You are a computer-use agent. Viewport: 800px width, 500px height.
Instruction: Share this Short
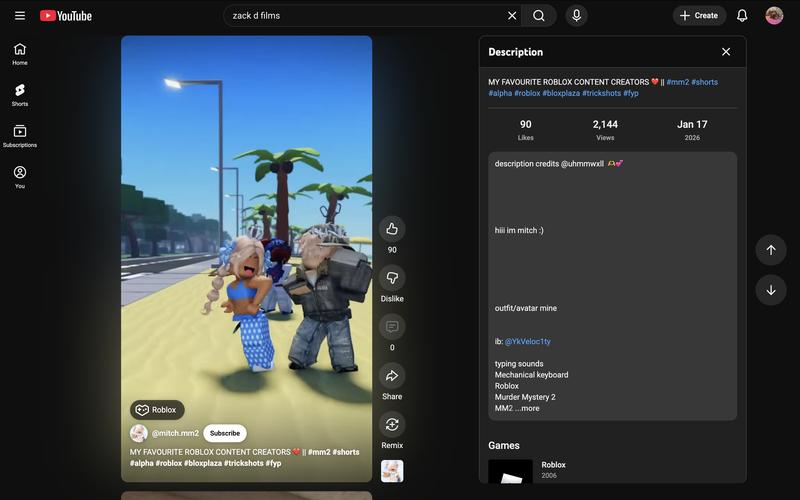[x=392, y=376]
